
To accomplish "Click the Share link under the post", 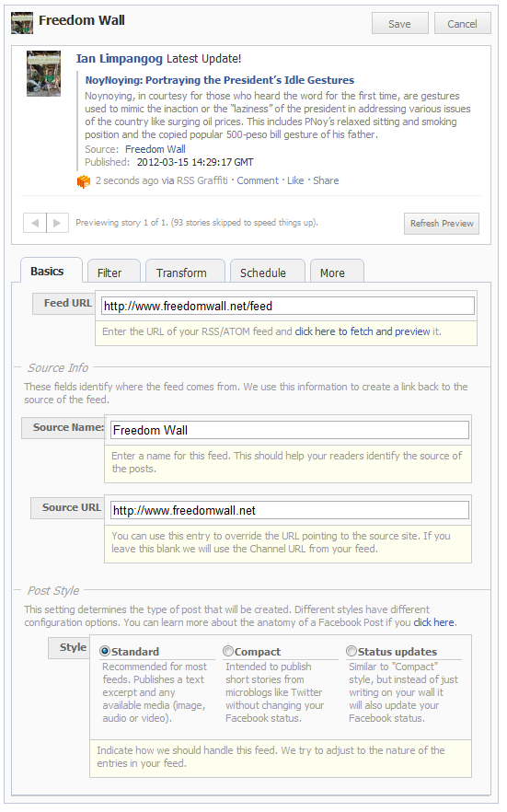I will click(326, 180).
